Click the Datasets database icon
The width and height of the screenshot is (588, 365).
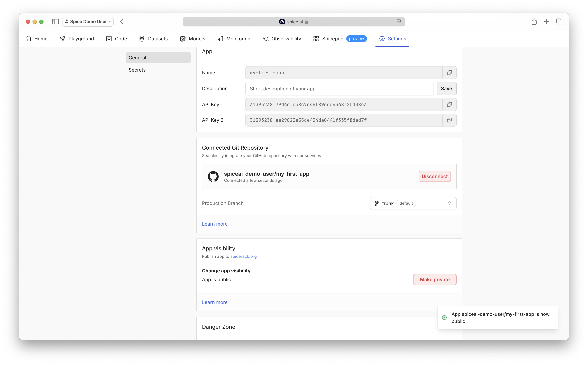click(142, 39)
